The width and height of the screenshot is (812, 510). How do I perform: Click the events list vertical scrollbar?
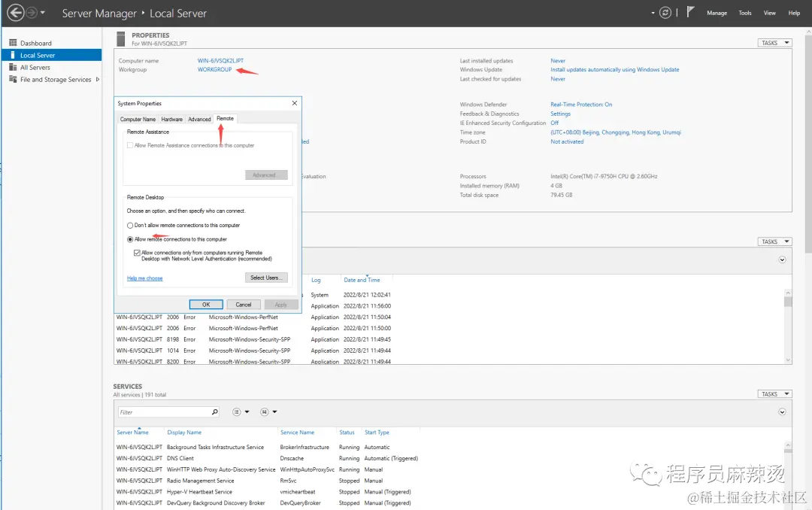tap(788, 326)
